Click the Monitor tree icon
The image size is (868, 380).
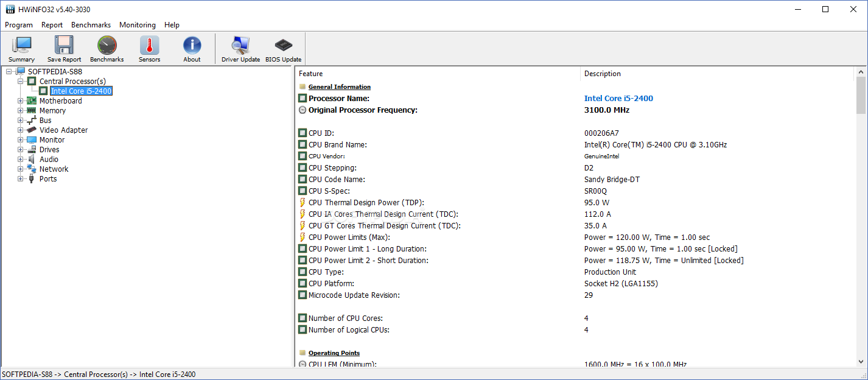[32, 139]
